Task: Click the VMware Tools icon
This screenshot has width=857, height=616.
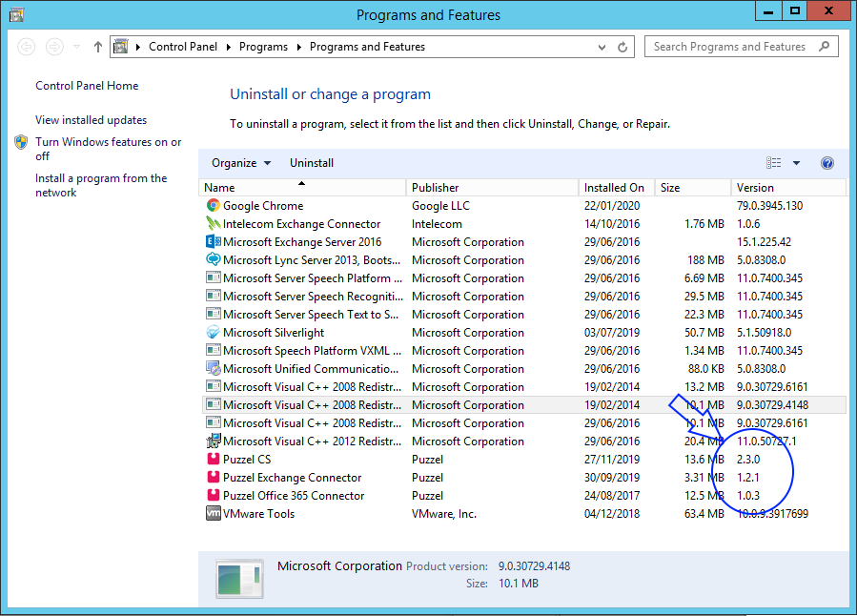Action: [x=212, y=513]
